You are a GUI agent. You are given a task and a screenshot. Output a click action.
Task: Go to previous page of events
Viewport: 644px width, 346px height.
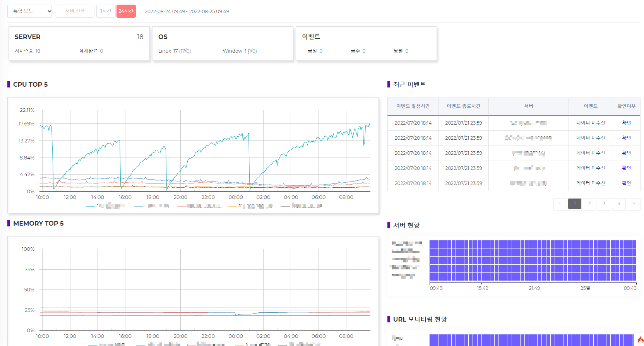click(560, 204)
